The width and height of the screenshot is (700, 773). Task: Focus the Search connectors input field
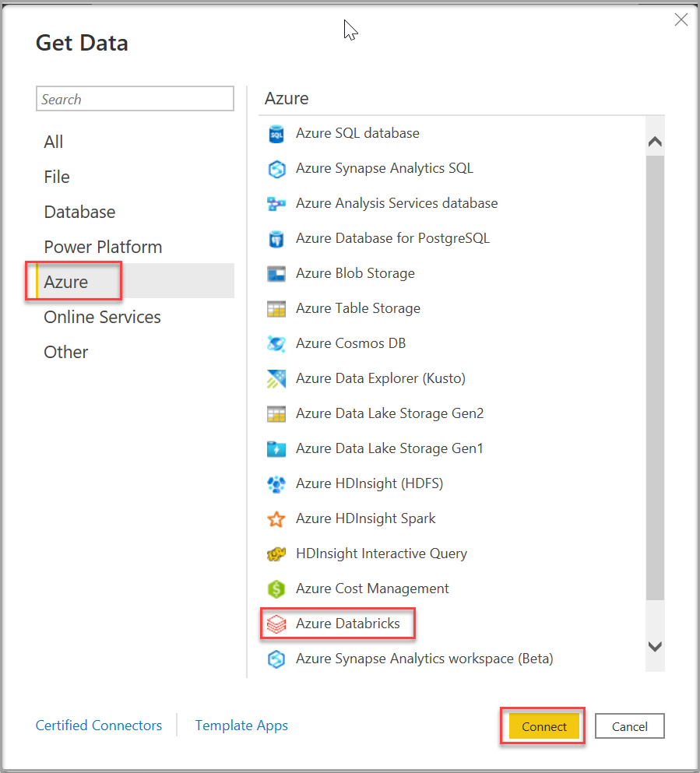tap(135, 99)
